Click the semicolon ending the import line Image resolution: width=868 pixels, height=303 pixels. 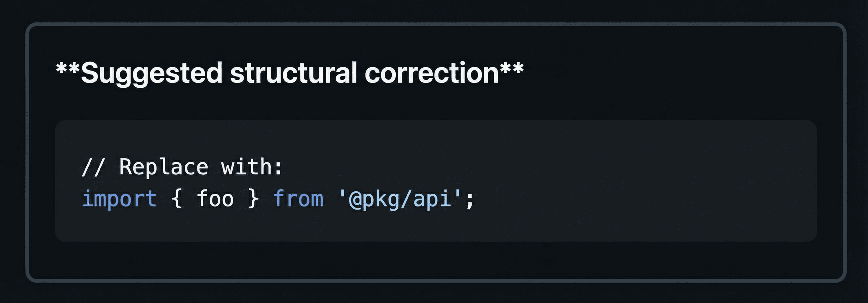pos(470,199)
